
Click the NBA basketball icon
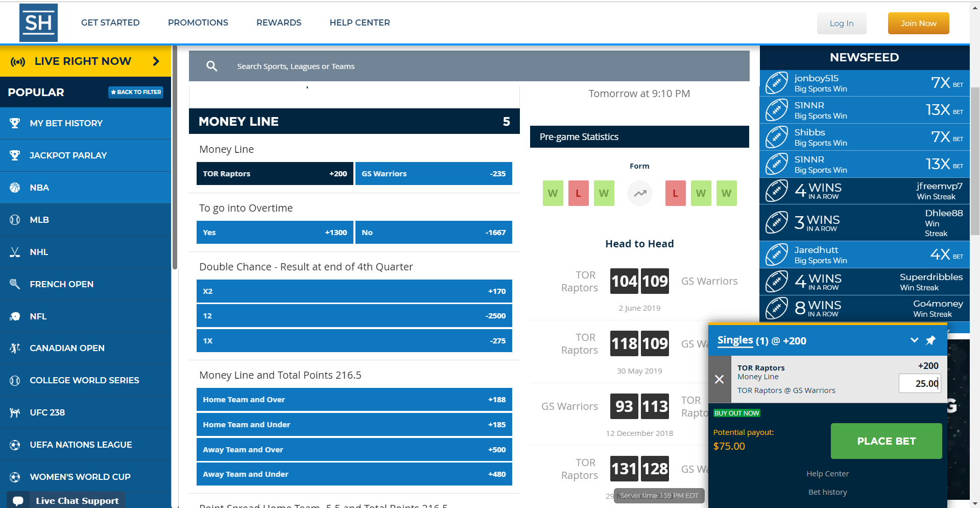[15, 188]
